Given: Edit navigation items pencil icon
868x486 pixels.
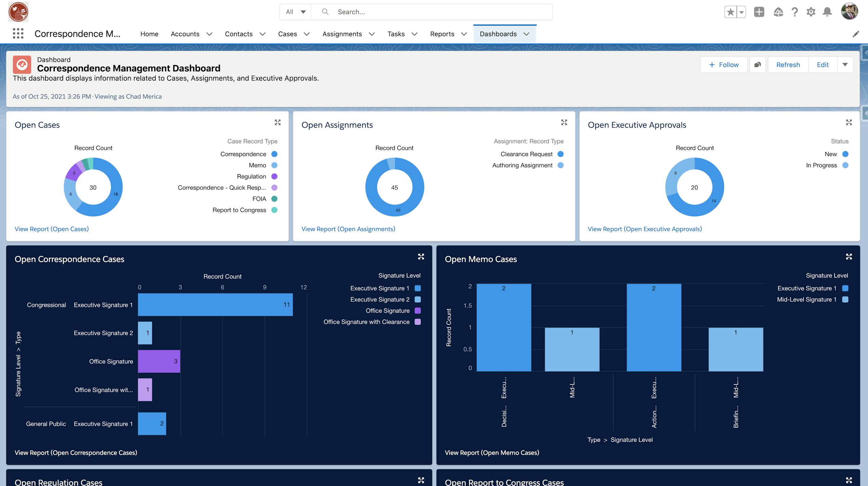Looking at the screenshot, I should coord(856,34).
